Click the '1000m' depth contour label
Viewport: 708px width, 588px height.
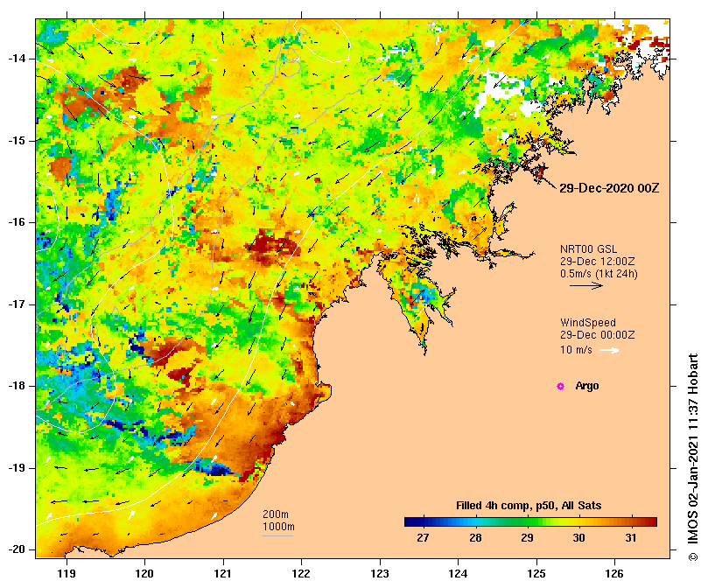point(278,527)
